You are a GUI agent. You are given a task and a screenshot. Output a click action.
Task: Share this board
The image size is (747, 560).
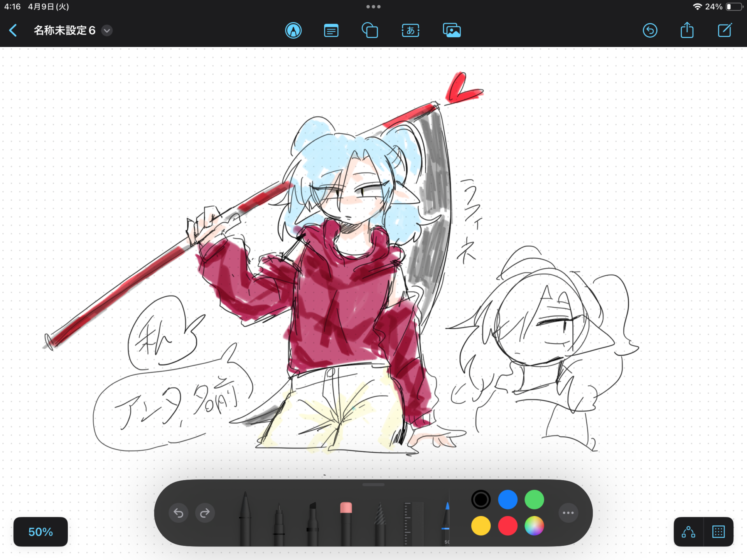(x=687, y=30)
